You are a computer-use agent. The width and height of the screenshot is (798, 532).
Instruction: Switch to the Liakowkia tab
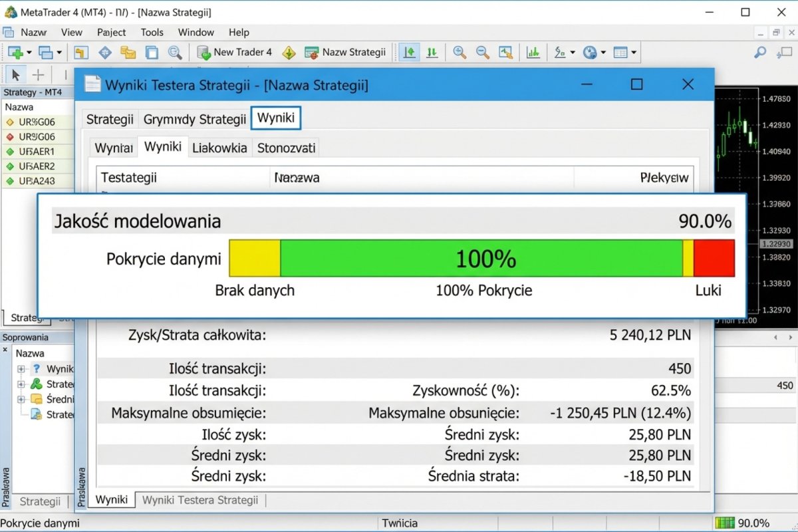coord(219,147)
